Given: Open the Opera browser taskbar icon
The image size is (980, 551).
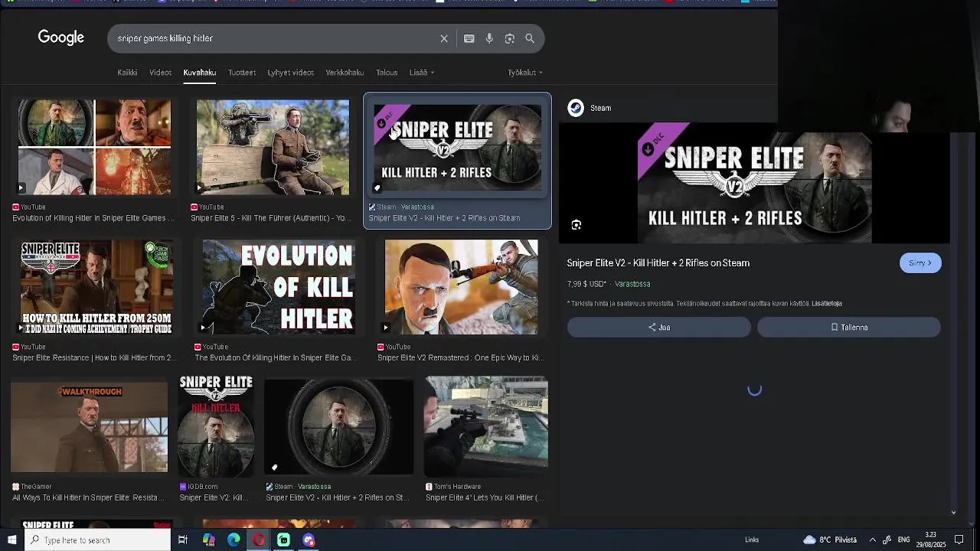Looking at the screenshot, I should [259, 540].
